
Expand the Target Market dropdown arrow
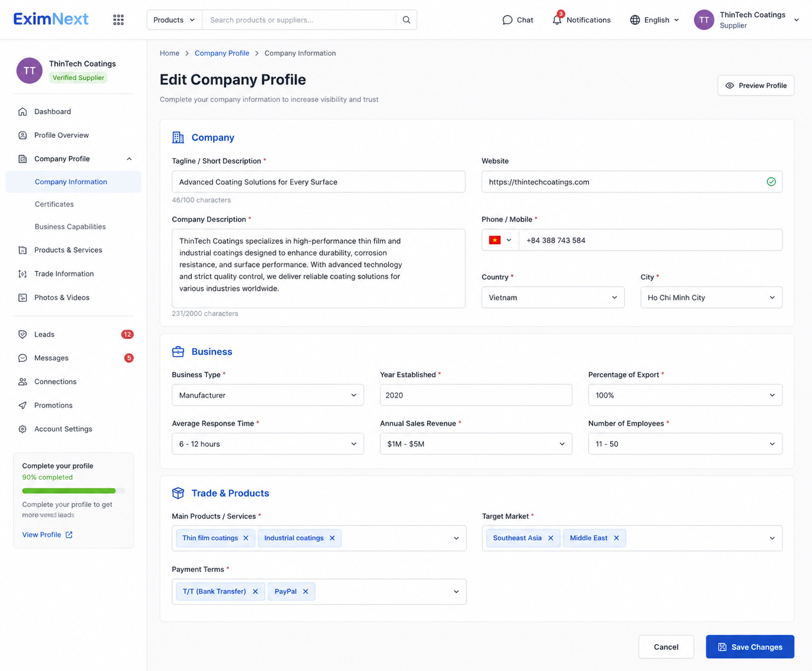(772, 538)
